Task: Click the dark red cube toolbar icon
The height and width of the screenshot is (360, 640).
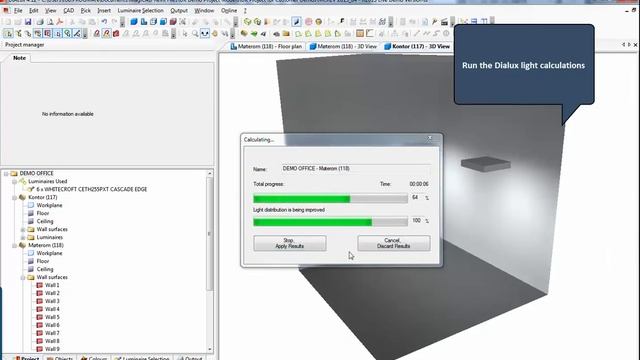Action: (x=173, y=22)
